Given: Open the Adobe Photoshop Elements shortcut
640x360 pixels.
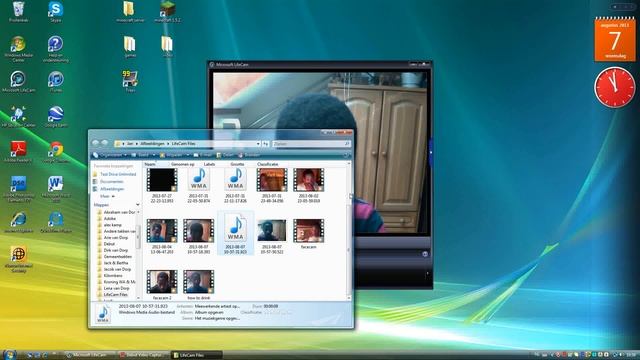Looking at the screenshot, I should tap(18, 189).
